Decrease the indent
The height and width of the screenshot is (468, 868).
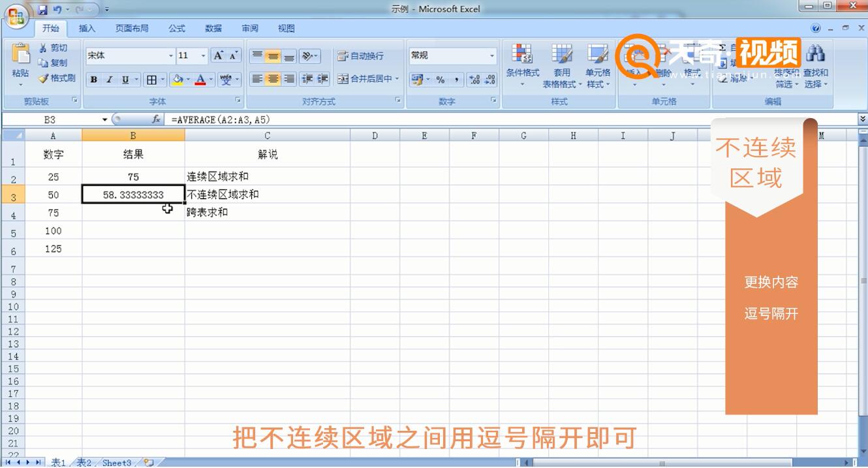(307, 79)
